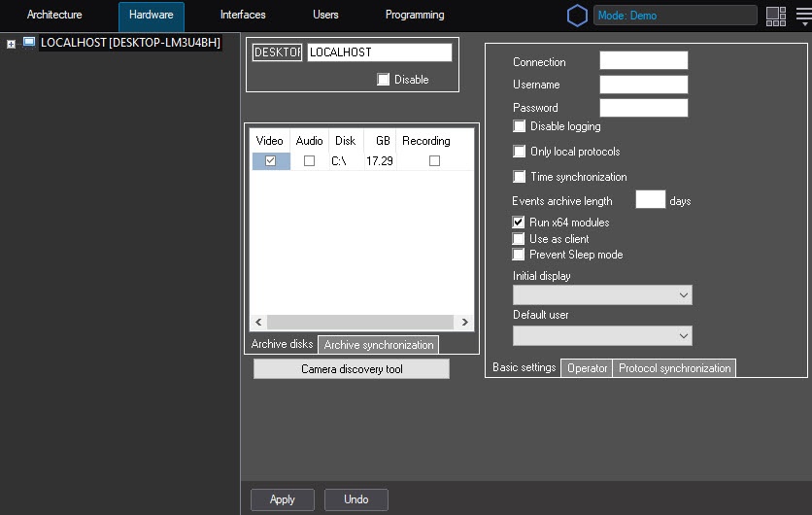Open the Default user dropdown

[x=602, y=335]
